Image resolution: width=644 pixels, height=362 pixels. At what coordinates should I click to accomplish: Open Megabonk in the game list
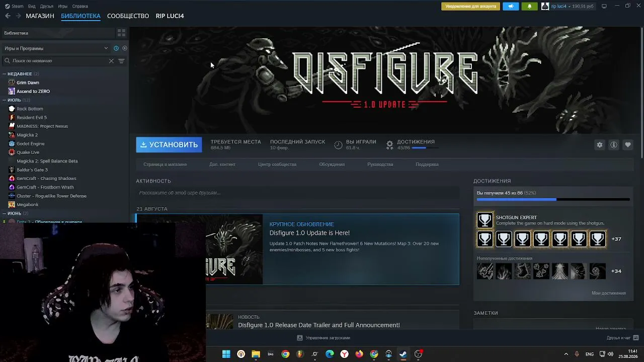(27, 205)
